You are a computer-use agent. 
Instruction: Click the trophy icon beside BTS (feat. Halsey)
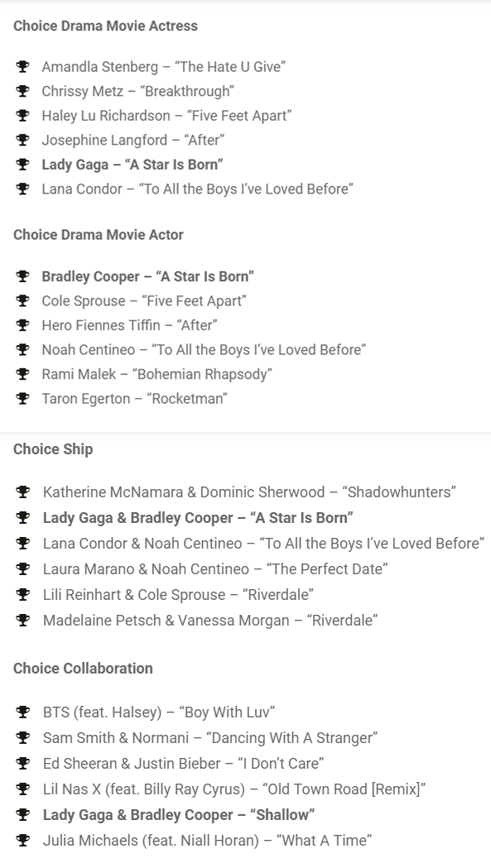22,712
